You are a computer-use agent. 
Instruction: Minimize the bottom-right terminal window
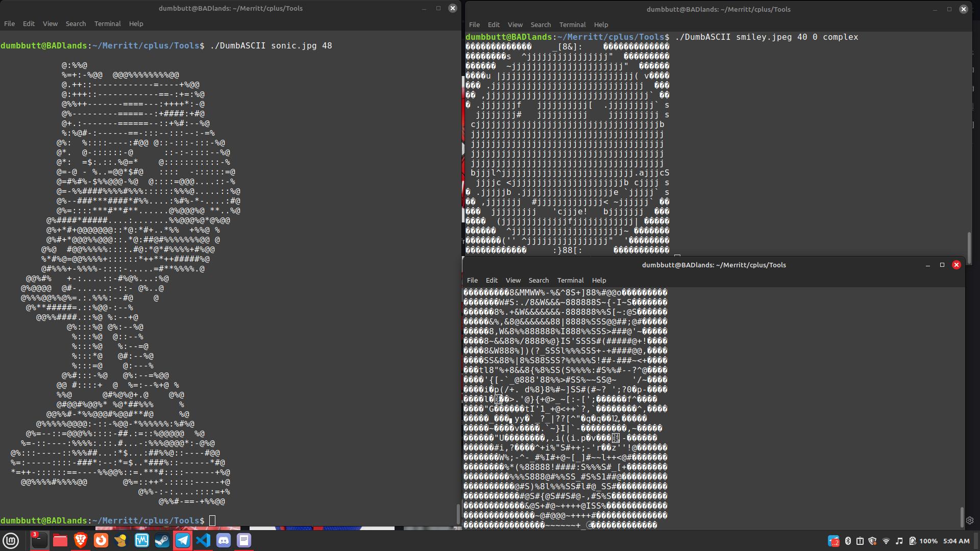coord(928,265)
